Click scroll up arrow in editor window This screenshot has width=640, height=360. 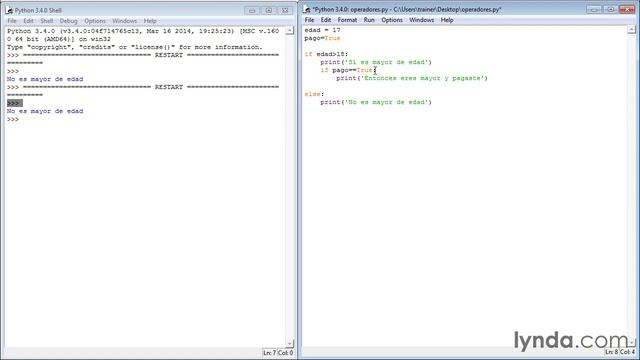click(631, 30)
